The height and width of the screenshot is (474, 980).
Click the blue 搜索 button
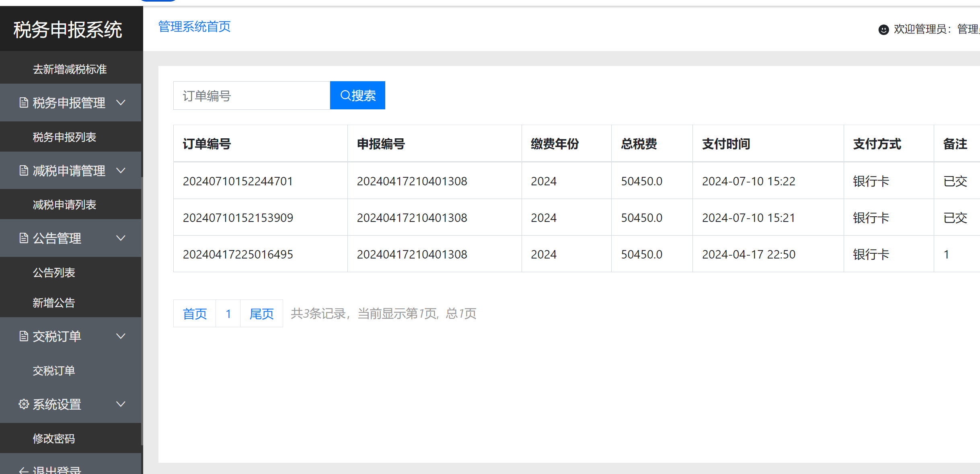(x=357, y=95)
